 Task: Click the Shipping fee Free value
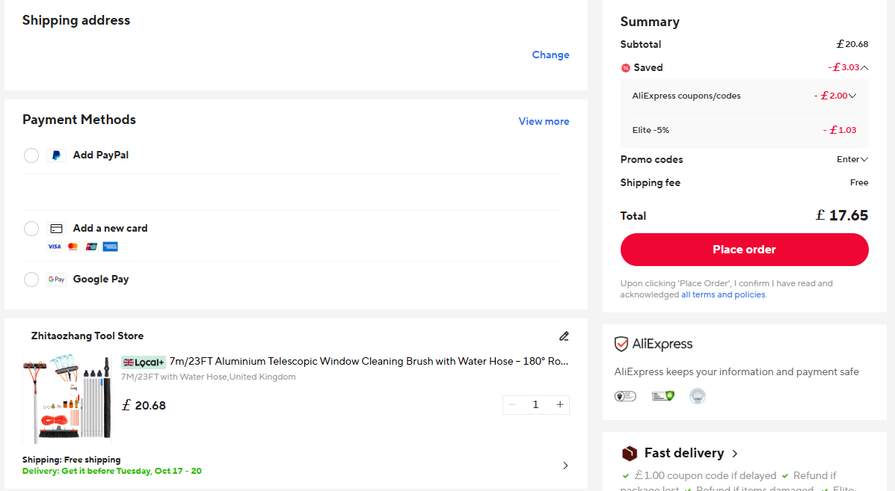coord(859,183)
